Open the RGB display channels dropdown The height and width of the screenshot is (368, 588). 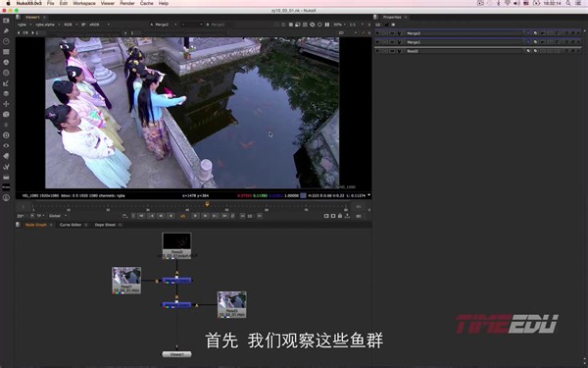(71, 25)
